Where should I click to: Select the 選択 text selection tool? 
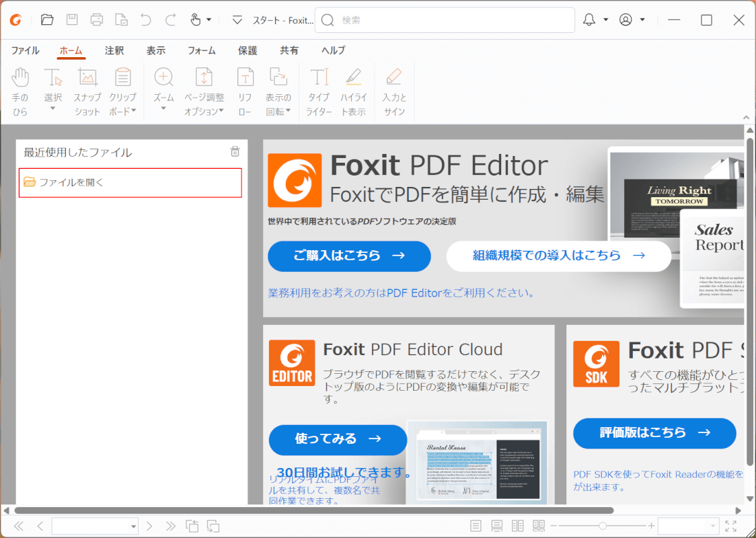click(x=53, y=91)
